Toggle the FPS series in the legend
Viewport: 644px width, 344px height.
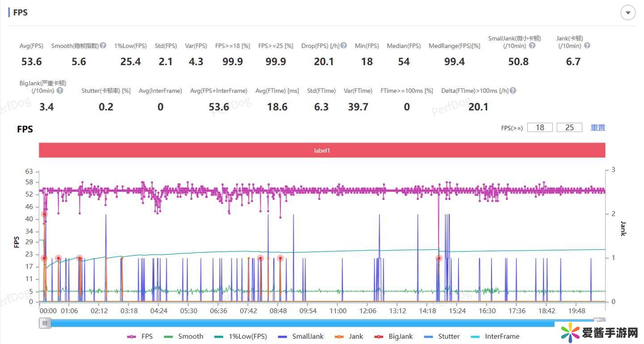(x=140, y=336)
